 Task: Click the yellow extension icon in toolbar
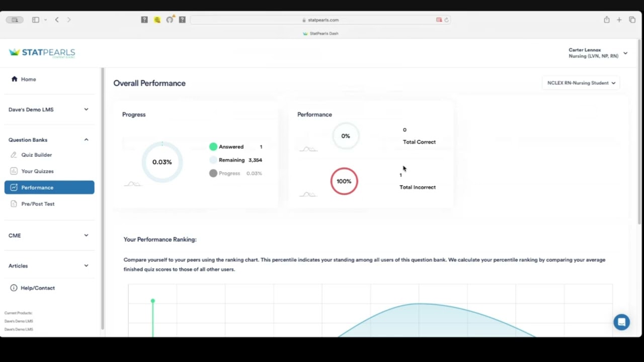(x=157, y=20)
